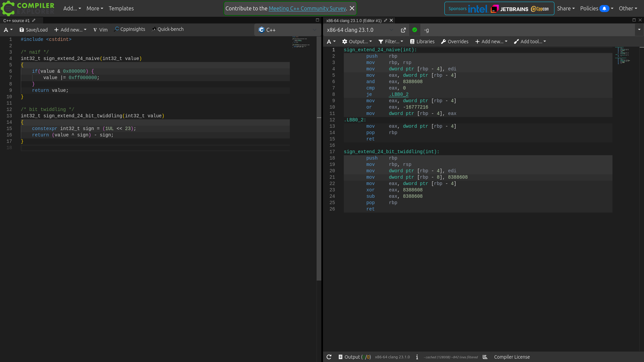Open the Share menu
This screenshot has width=644, height=362.
(566, 8)
